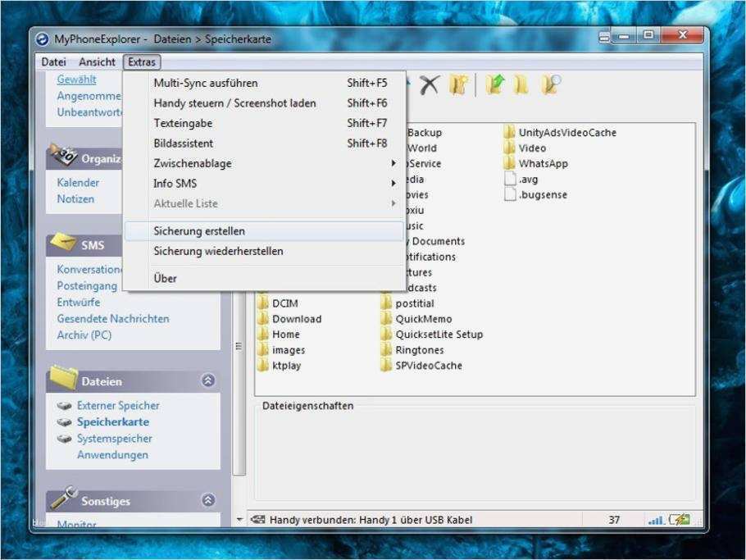Screen dimensions: 746x560
Task: Use the copy-to-PC folder icon with green arrow
Action: pos(496,82)
